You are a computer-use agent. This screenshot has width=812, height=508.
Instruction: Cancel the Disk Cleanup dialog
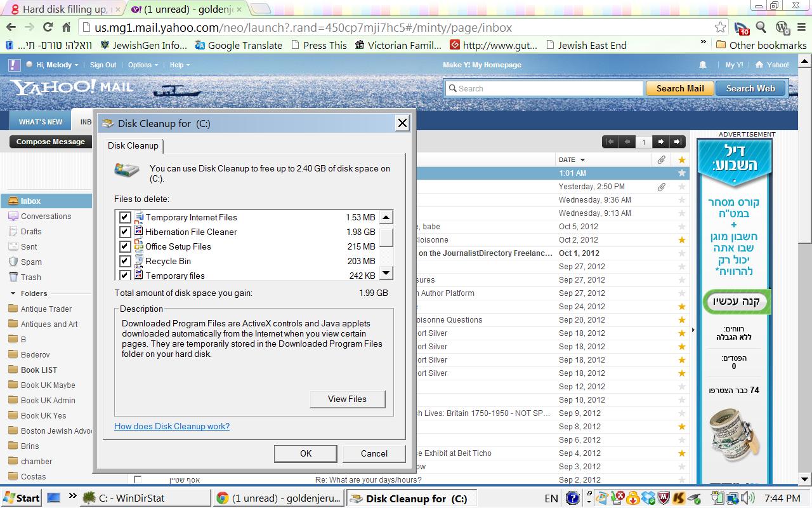click(374, 453)
